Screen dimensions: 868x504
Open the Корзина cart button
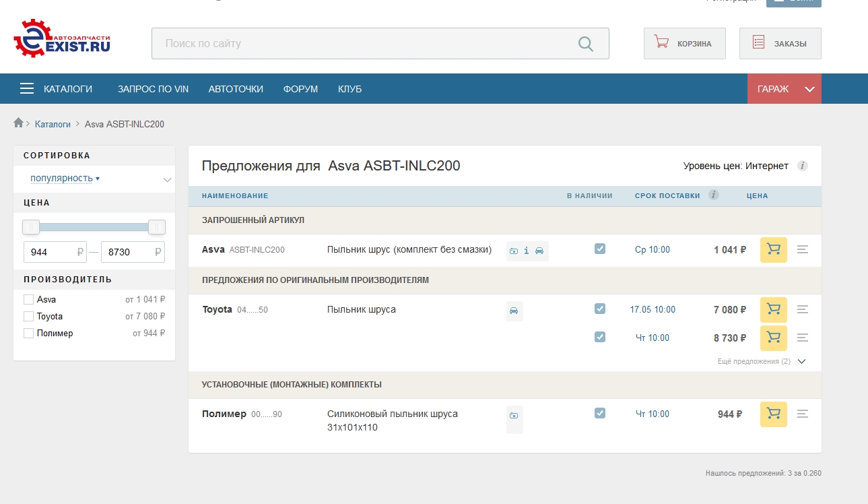tap(685, 44)
